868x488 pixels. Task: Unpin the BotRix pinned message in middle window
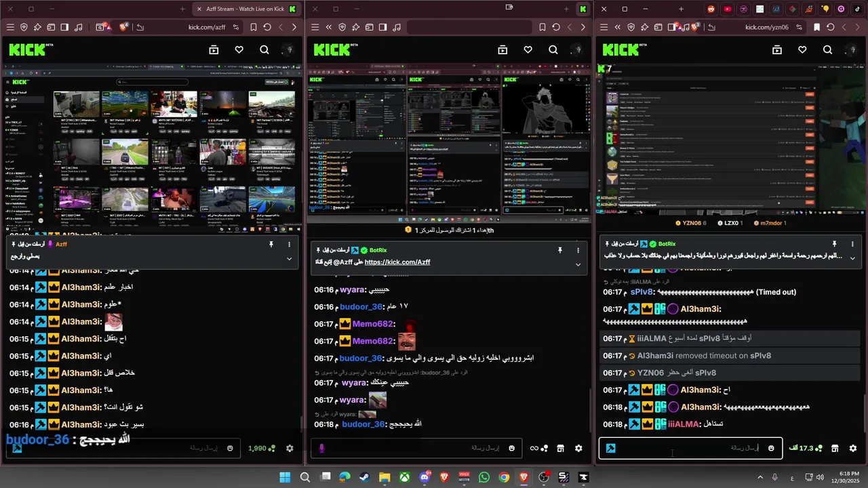click(x=560, y=250)
